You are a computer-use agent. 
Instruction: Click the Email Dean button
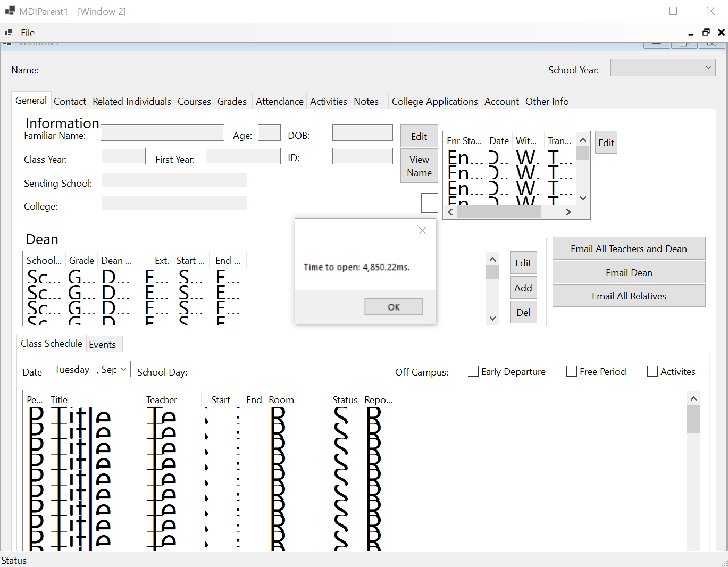[x=629, y=272]
